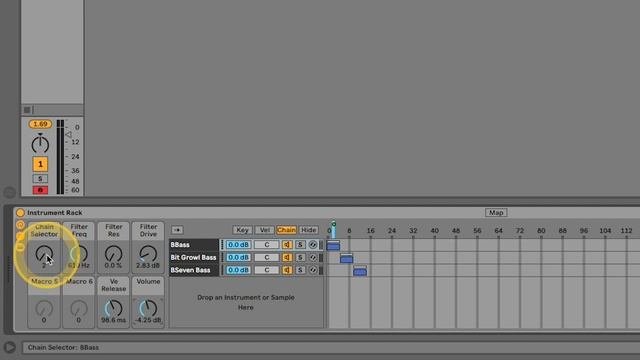Solo the BSeven Bass chain
640x360 pixels.
300,270
